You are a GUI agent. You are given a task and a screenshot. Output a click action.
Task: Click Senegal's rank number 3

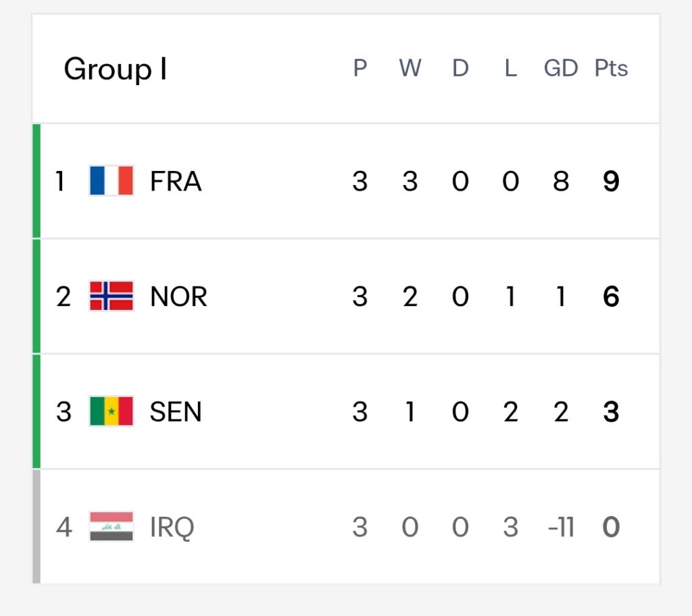click(x=64, y=412)
